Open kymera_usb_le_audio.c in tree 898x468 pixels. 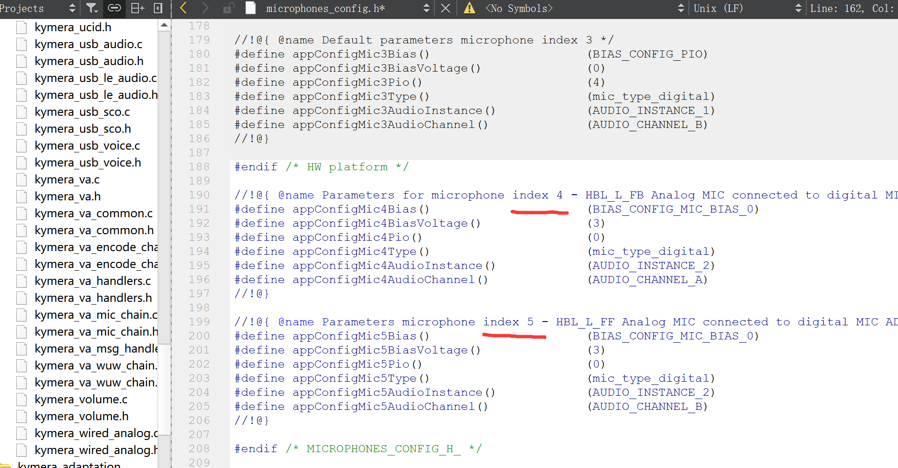pos(95,78)
